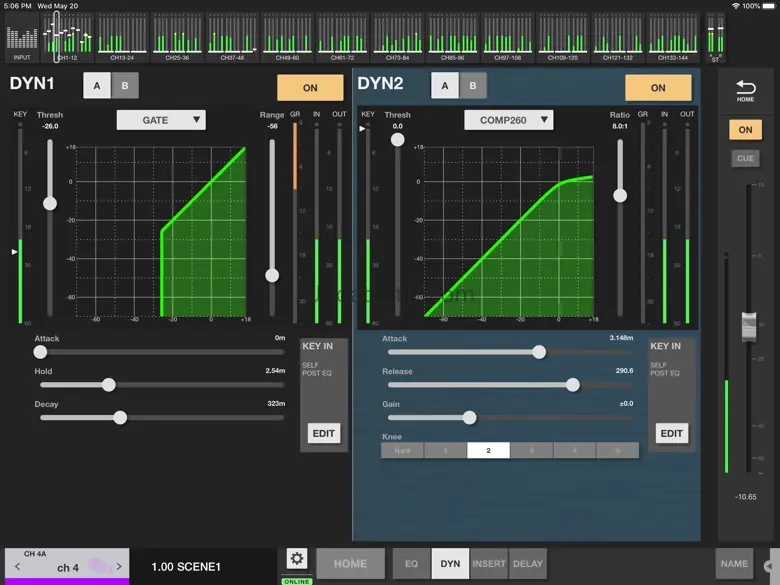This screenshot has height=585, width=780.
Task: Click the DYN2 Release slider handle
Action: click(x=573, y=385)
